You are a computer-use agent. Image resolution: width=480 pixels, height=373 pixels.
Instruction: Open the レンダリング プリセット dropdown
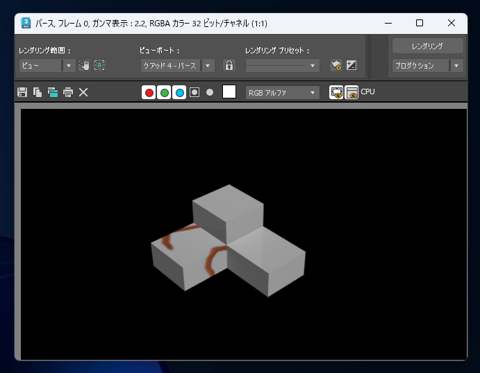(282, 65)
